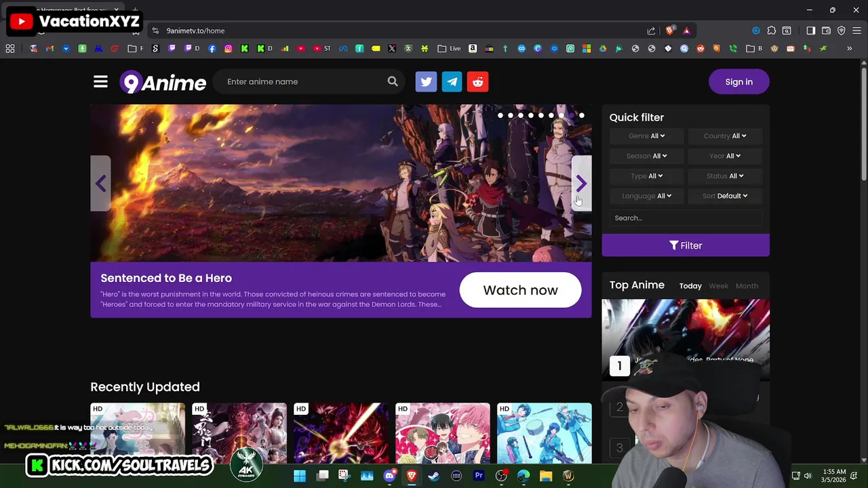Viewport: 868px width, 488px height.
Task: Show next slide in the carousel
Action: pos(581,184)
